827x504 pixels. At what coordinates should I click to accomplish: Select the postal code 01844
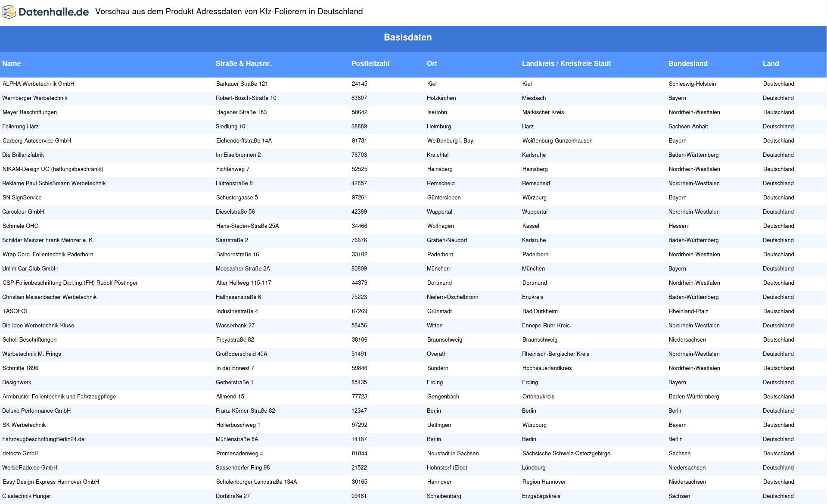pyautogui.click(x=360, y=454)
